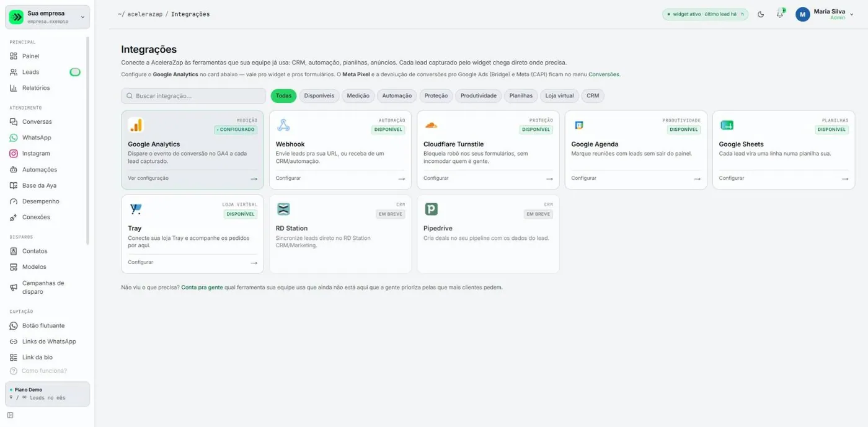Open the Conversões link in description

pos(603,74)
